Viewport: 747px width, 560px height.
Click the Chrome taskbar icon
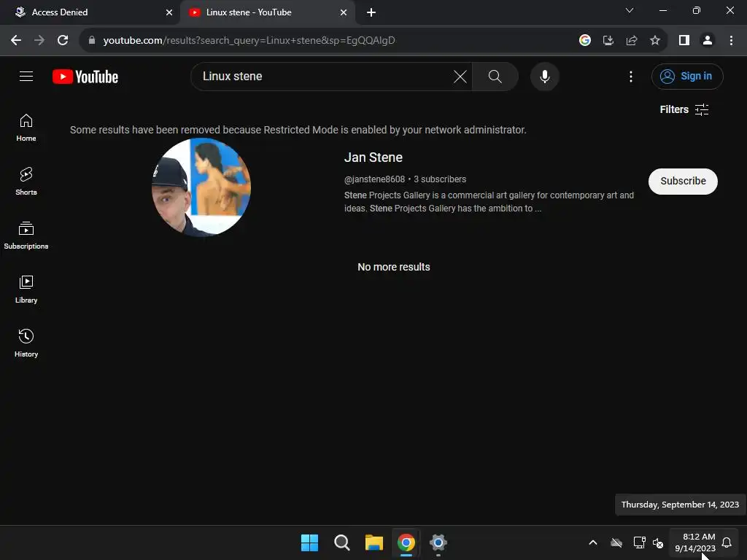406,542
